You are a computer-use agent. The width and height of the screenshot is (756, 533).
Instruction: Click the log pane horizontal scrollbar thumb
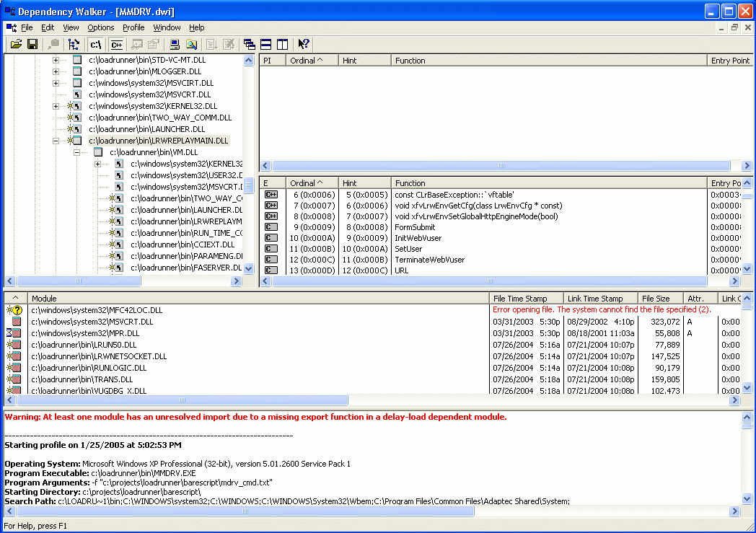(245, 511)
